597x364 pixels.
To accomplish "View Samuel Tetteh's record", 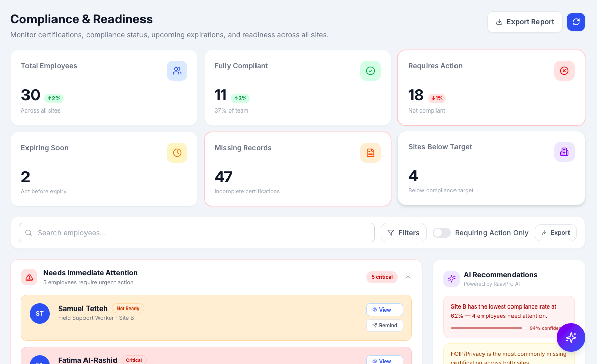I will point(385,310).
